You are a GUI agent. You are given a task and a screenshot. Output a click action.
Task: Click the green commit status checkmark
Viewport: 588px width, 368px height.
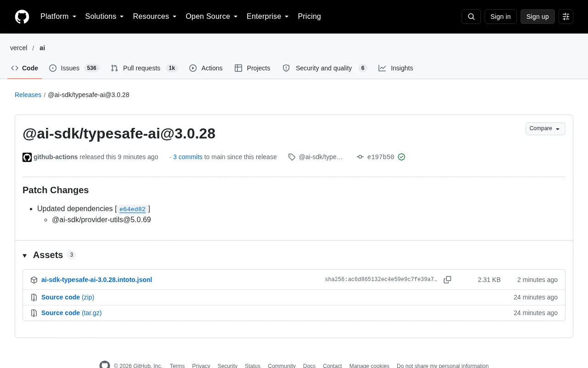[401, 157]
